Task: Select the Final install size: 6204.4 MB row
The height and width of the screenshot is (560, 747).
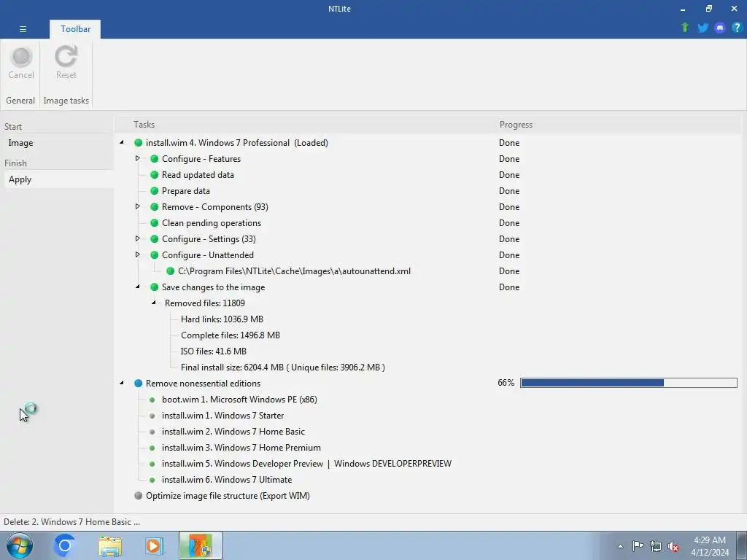Action: tap(283, 367)
